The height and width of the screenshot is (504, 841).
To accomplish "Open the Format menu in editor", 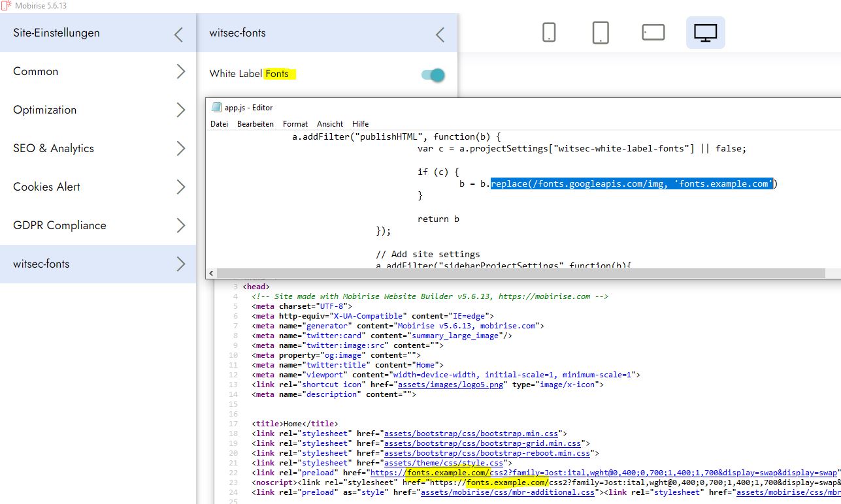I will click(x=295, y=124).
